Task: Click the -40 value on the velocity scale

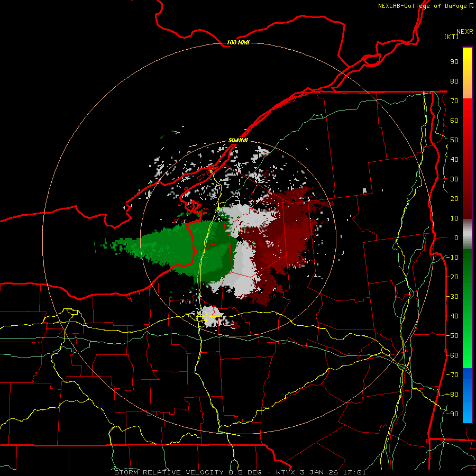Action: click(452, 316)
